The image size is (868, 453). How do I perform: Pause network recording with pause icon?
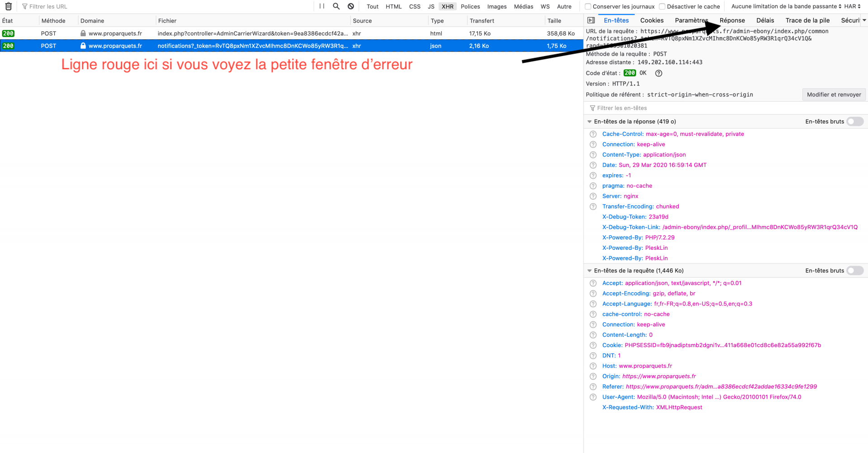coord(322,6)
